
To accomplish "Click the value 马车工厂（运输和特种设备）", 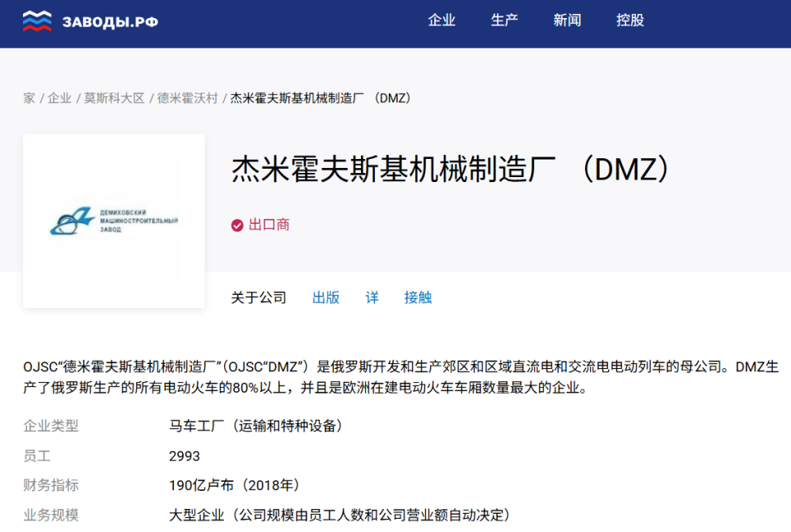I will [256, 426].
